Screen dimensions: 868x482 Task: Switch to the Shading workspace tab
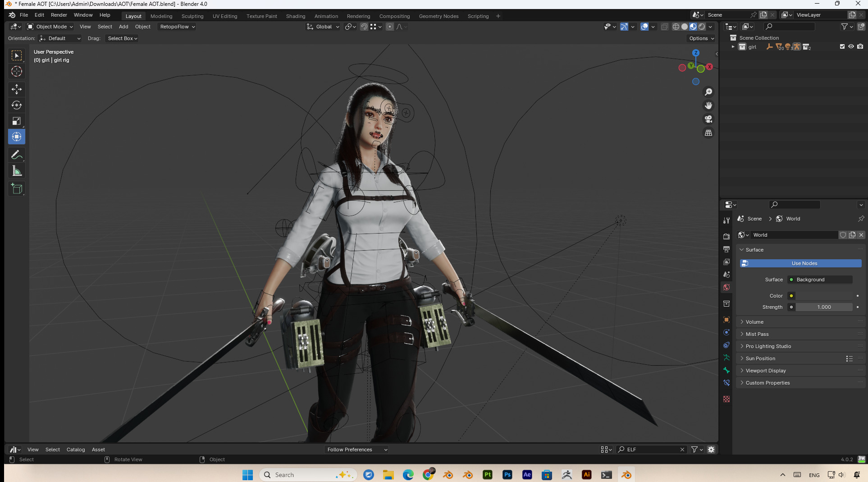coord(296,16)
